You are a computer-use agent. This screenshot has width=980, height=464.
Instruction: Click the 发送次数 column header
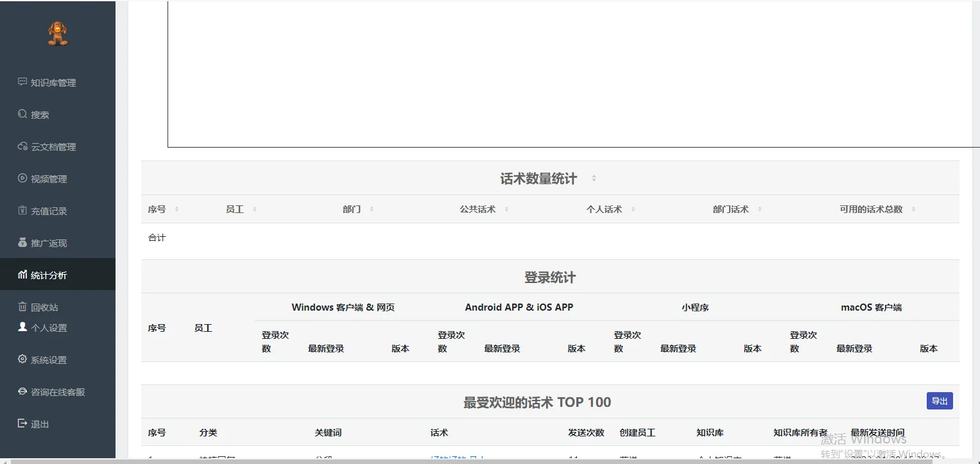[587, 433]
